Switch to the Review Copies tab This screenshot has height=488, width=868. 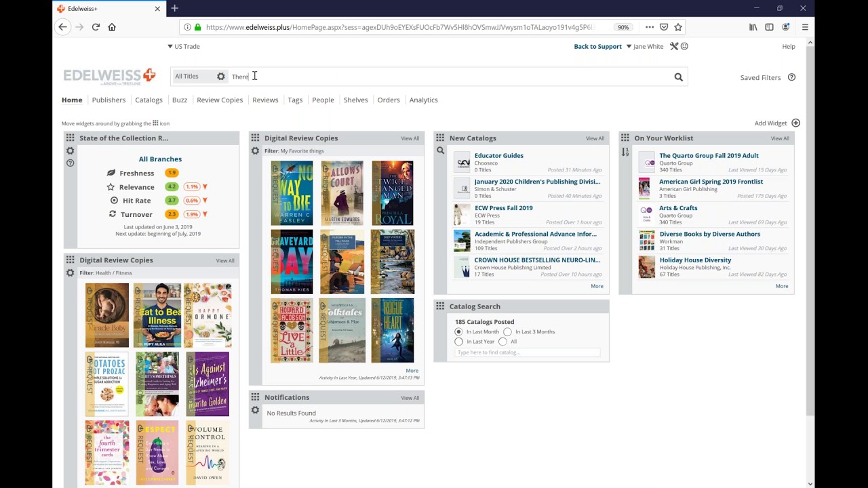[x=220, y=100]
